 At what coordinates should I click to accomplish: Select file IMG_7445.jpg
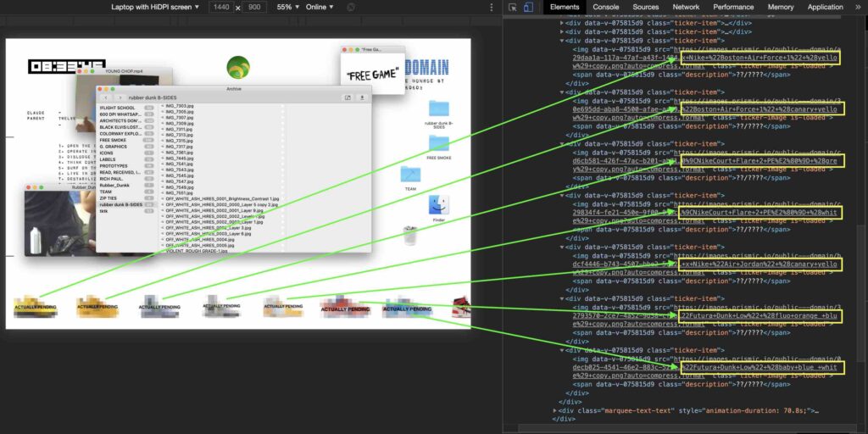180,158
